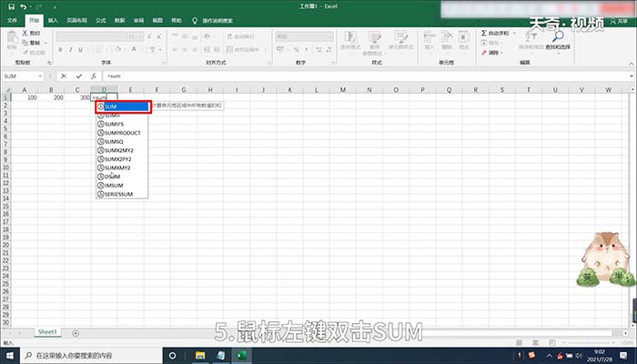Click the Cortana circle in the taskbar
Image resolution: width=637 pixels, height=364 pixels.
click(x=172, y=356)
